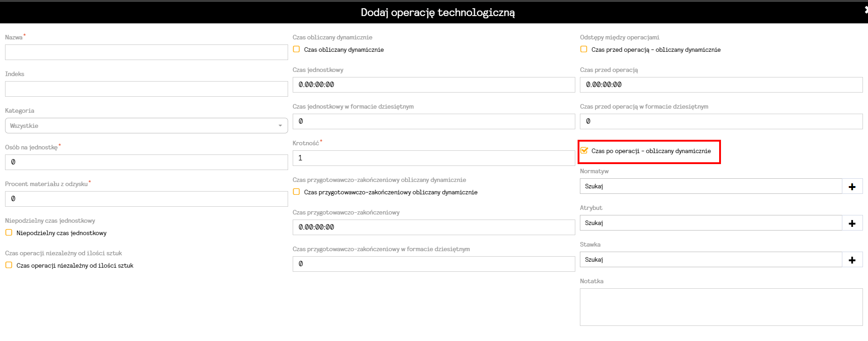Viewport: 868px width, 341px height.
Task: Click the plus icon next to Normatyw
Action: click(x=852, y=187)
